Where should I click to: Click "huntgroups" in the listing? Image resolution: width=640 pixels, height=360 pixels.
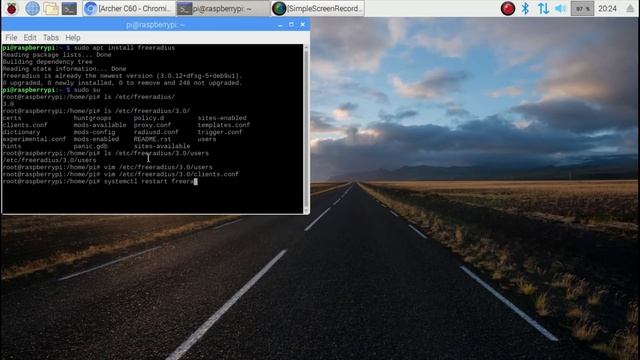point(92,118)
